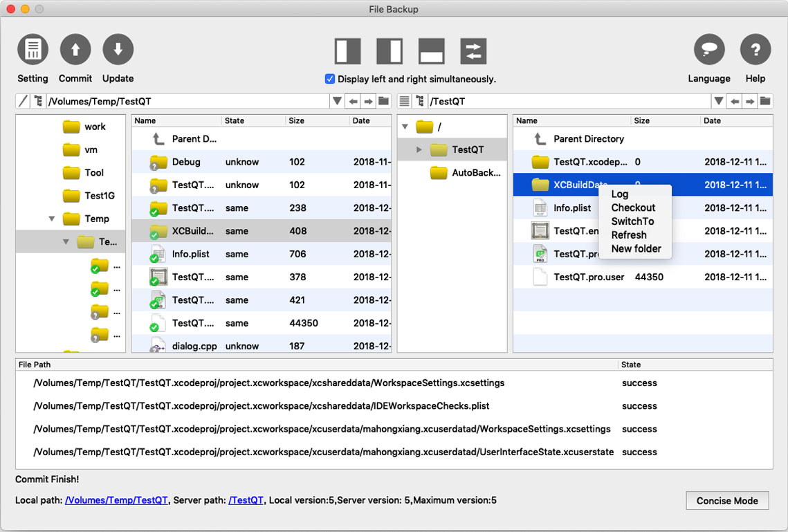Click the list view icon beside server path

pos(405,101)
